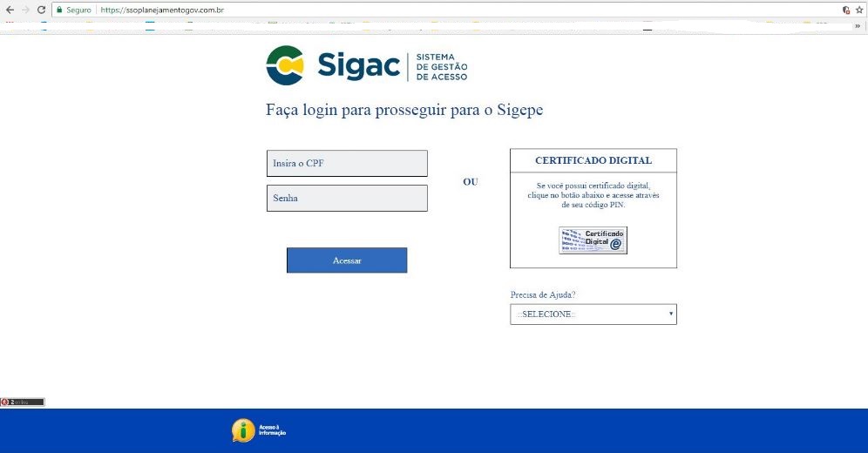Focus the Senha password field
The height and width of the screenshot is (453, 868).
click(x=347, y=198)
